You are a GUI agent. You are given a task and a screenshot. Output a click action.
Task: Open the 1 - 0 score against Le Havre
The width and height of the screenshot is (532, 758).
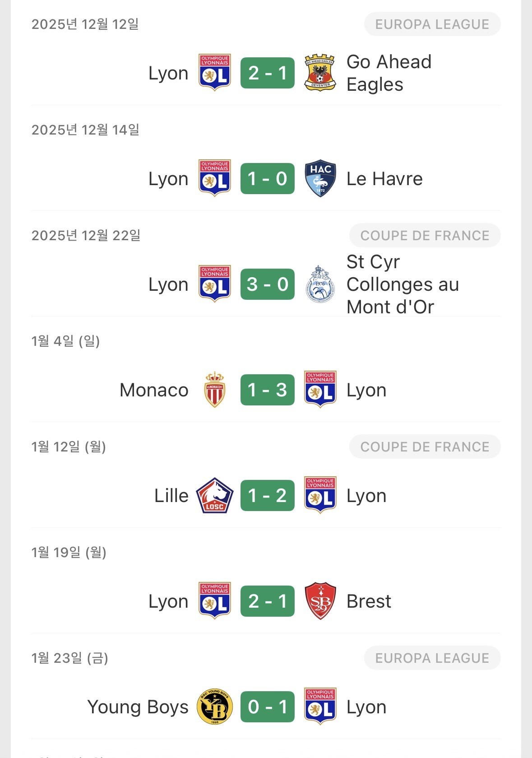point(268,178)
